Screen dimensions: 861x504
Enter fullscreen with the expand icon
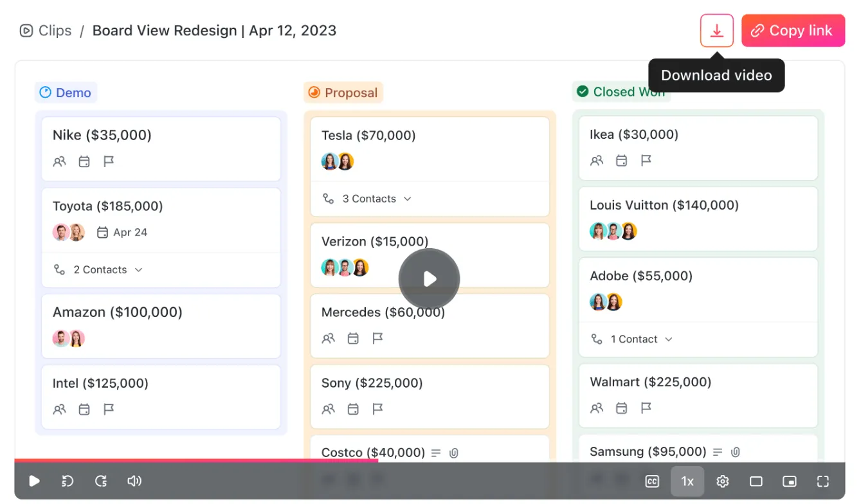[823, 482]
